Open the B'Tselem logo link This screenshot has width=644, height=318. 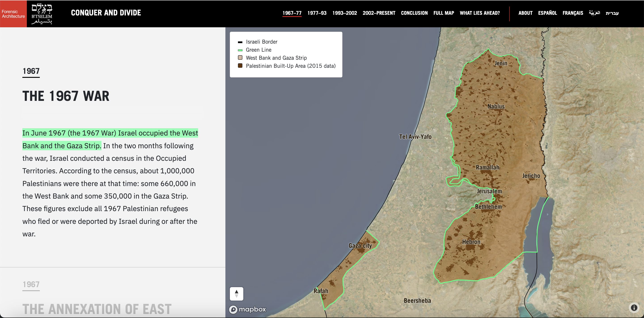pyautogui.click(x=42, y=14)
